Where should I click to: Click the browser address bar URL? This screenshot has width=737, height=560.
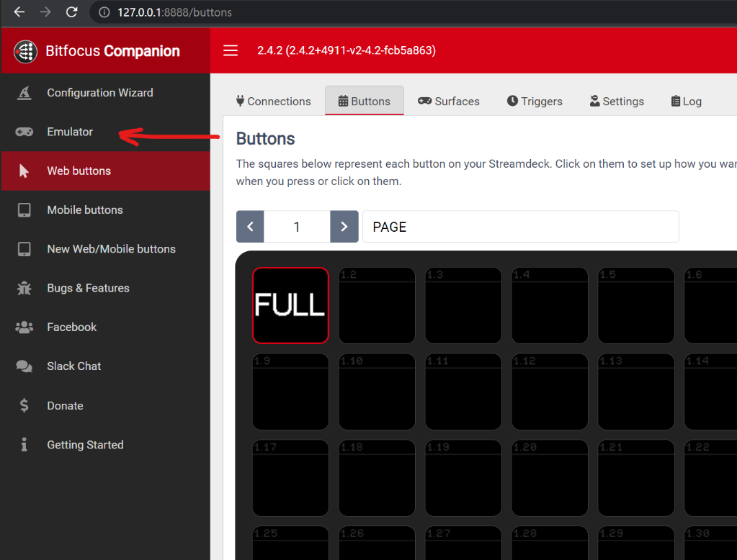pos(175,12)
